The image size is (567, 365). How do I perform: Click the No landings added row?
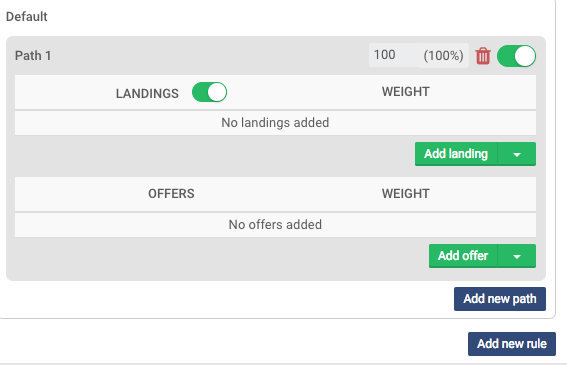275,123
